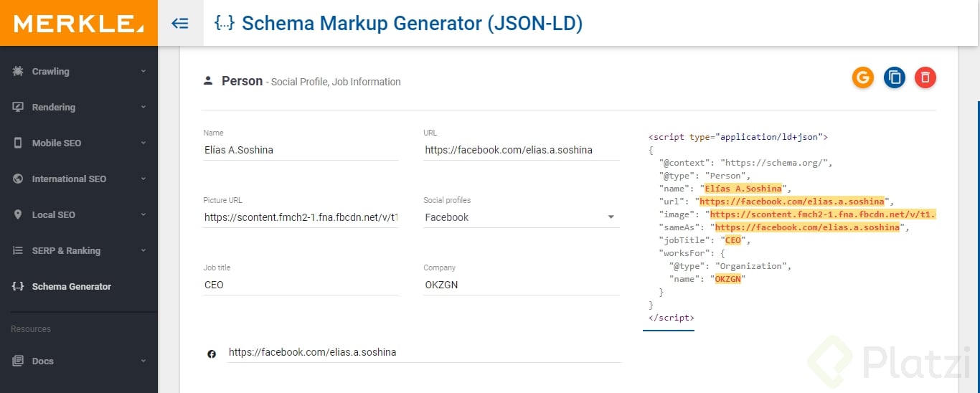Select Schema Generator in sidebar

79,286
